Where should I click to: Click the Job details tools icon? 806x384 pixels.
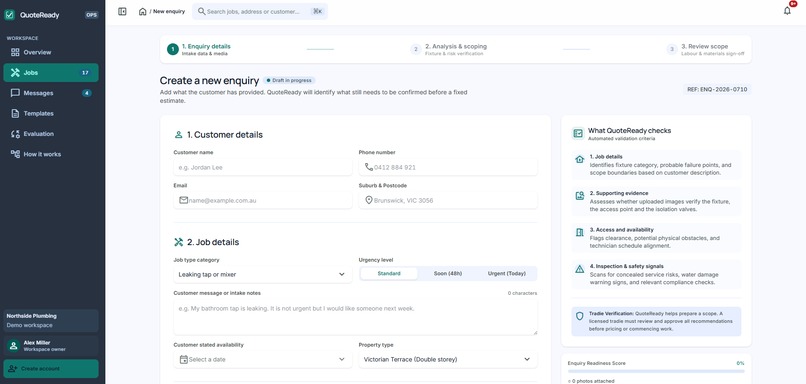[x=178, y=242]
